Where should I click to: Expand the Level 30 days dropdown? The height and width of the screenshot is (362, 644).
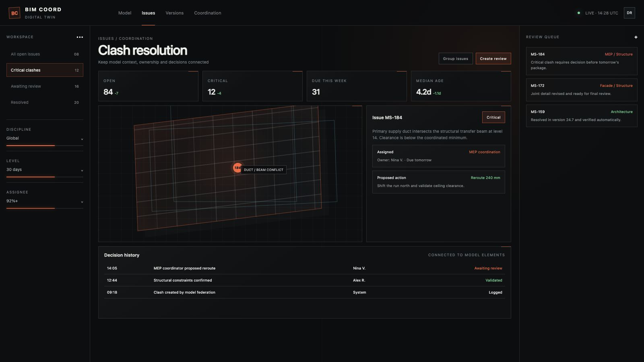45,170
